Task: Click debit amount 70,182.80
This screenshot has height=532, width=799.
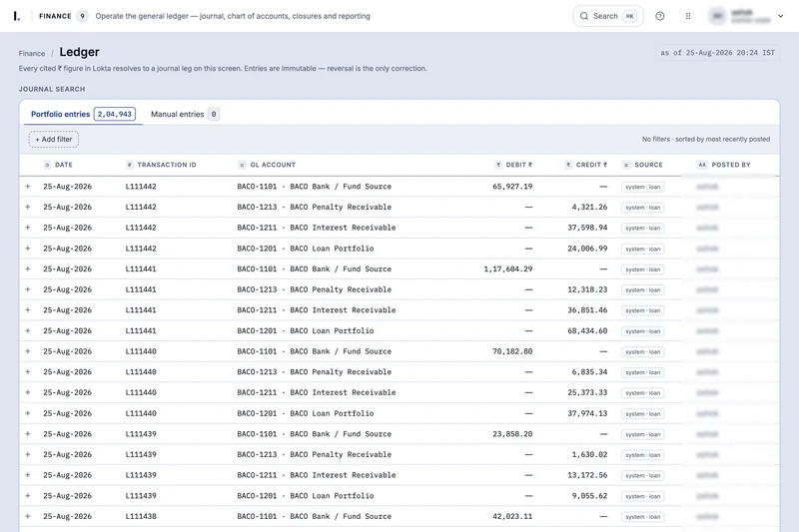Action: pyautogui.click(x=512, y=351)
